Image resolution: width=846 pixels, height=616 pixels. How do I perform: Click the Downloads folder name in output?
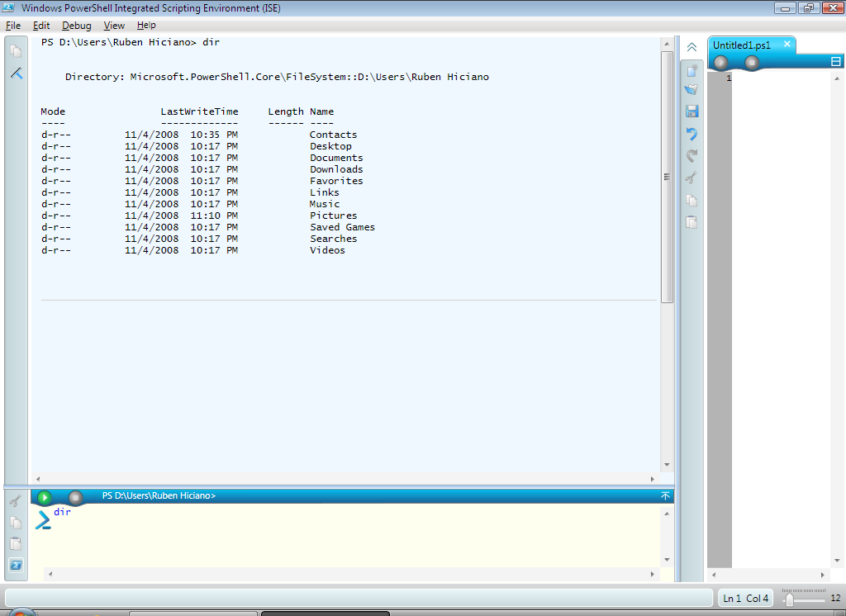click(336, 169)
